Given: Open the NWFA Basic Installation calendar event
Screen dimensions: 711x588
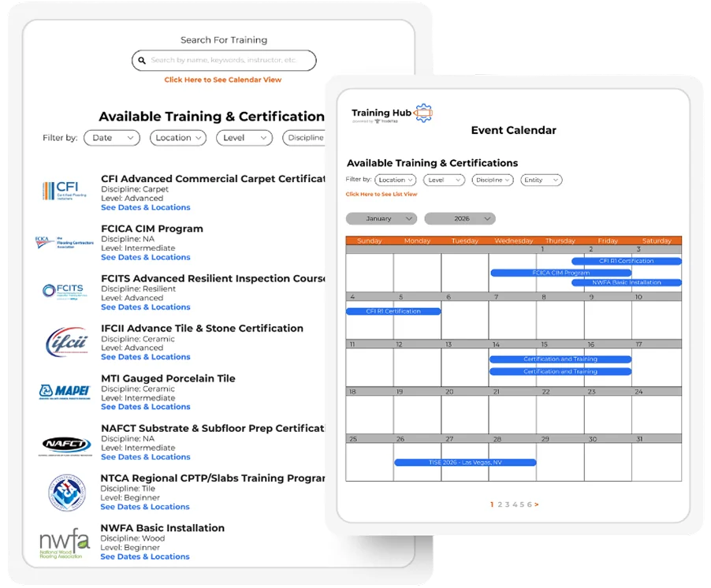Looking at the screenshot, I should 627,282.
